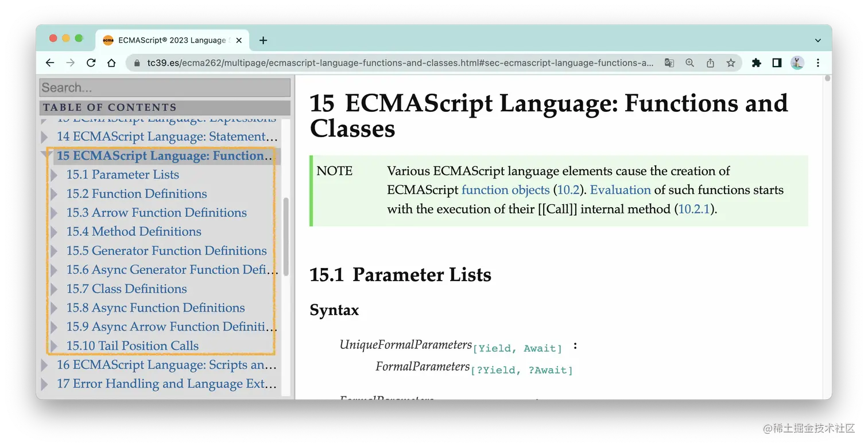The height and width of the screenshot is (447, 868).
Task: Open the 15.1 Parameter Lists sidebar link
Action: [122, 174]
